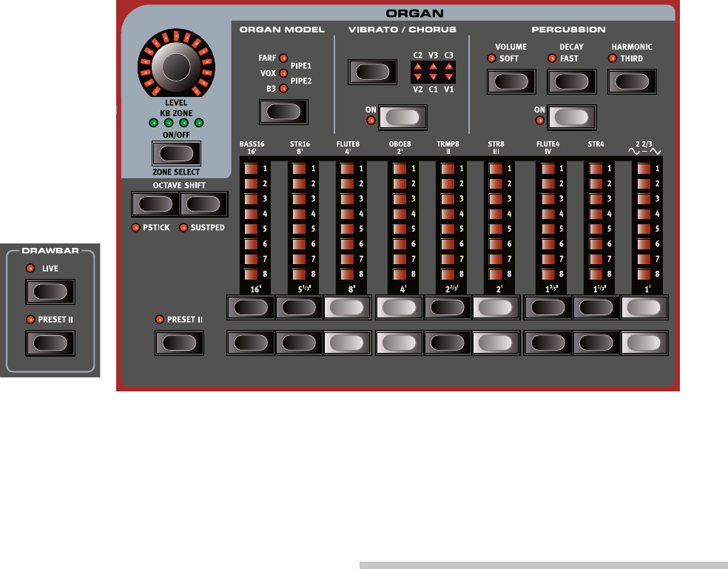Click the Live LED in Drawbar panel
The height and width of the screenshot is (569, 728).
30,268
